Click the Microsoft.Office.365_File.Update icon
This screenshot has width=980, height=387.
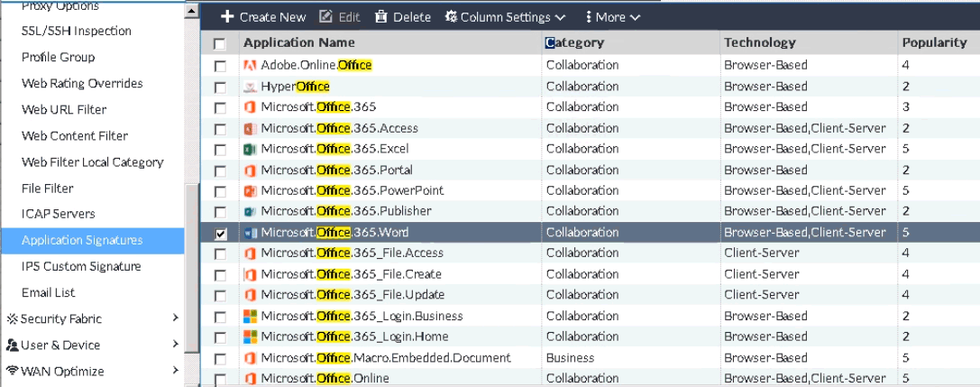(x=250, y=295)
